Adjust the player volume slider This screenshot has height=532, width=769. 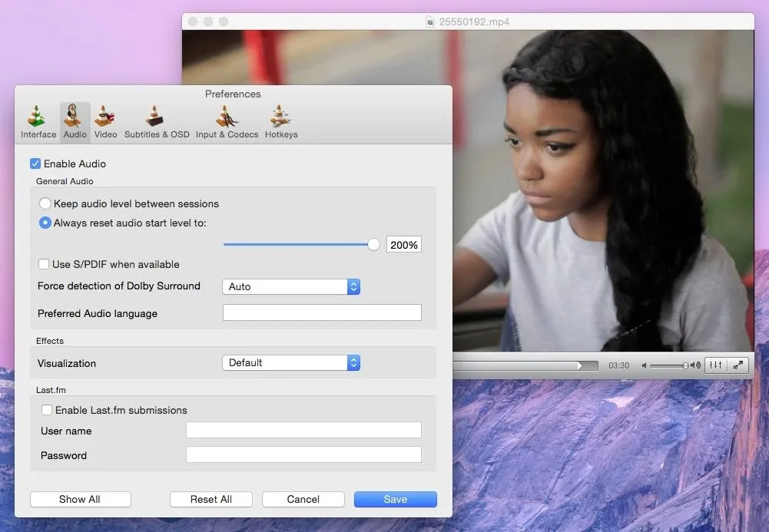(669, 365)
